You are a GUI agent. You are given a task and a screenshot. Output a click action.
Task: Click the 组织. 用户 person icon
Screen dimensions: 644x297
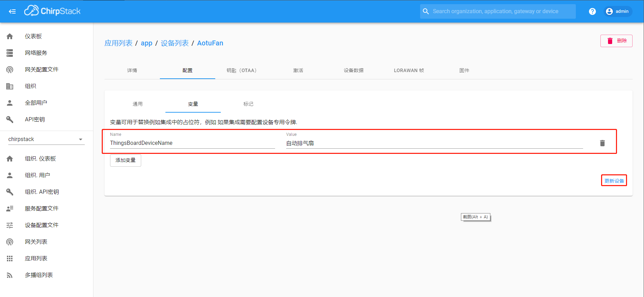click(x=10, y=175)
